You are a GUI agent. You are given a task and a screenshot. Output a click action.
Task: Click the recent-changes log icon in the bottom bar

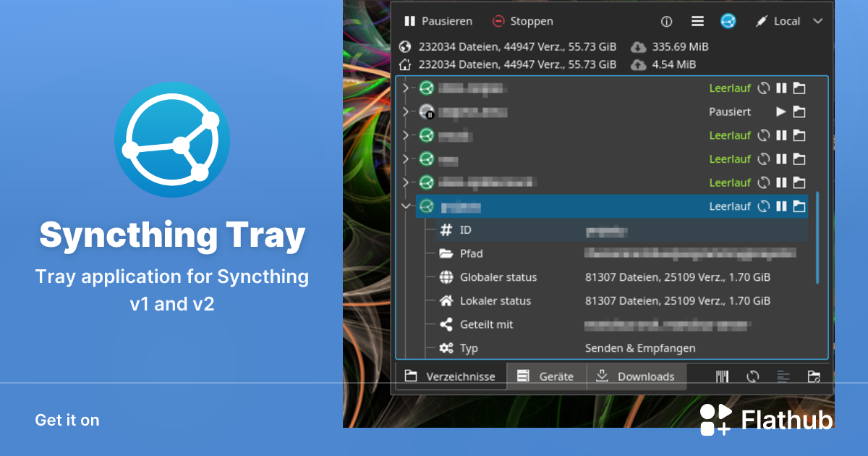783,376
